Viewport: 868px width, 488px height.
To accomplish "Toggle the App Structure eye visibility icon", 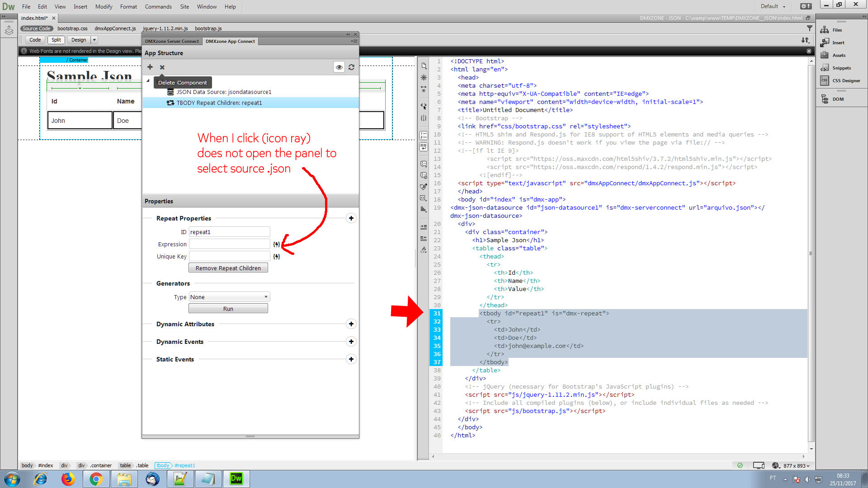I will coord(339,67).
